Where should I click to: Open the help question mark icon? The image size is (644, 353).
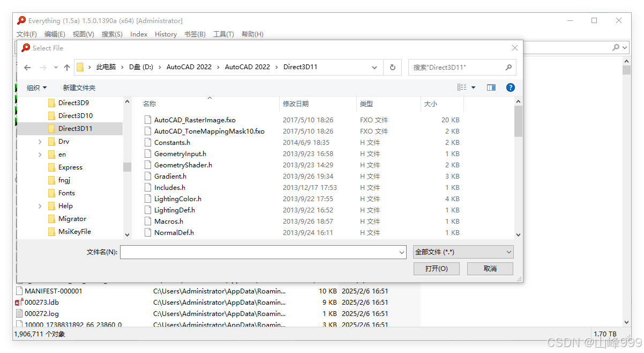point(511,87)
